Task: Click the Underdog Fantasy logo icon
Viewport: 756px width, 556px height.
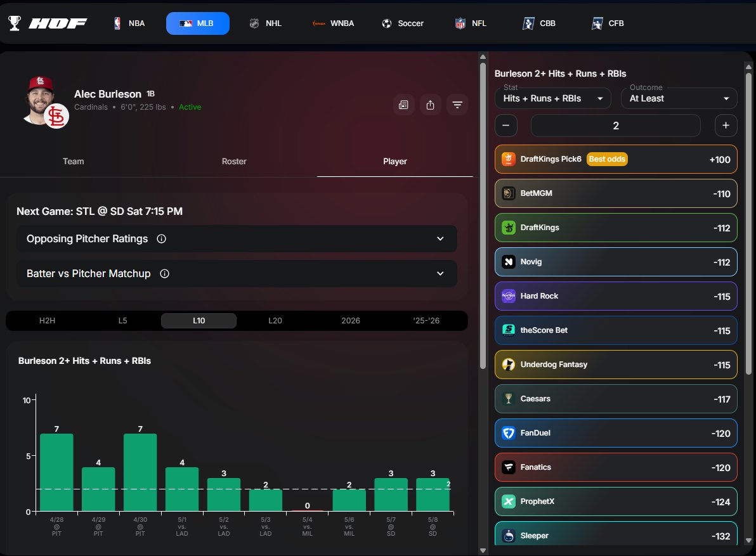Action: 509,365
